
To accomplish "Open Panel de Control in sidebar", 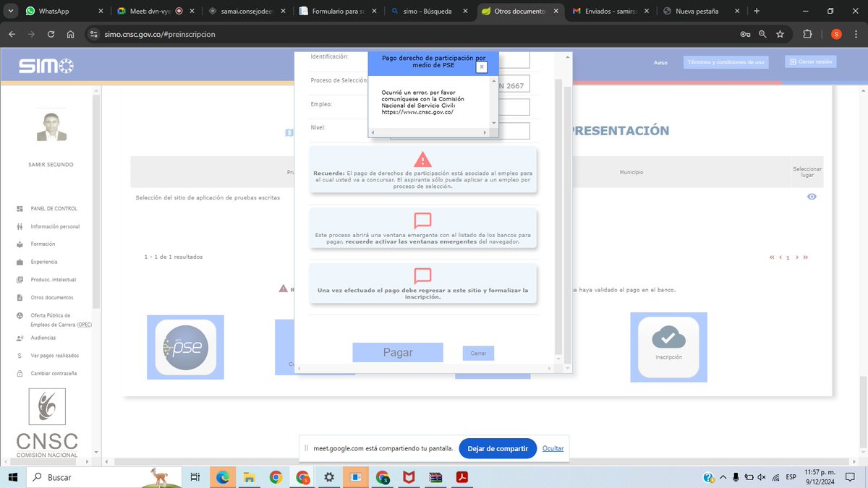I will [54, 208].
